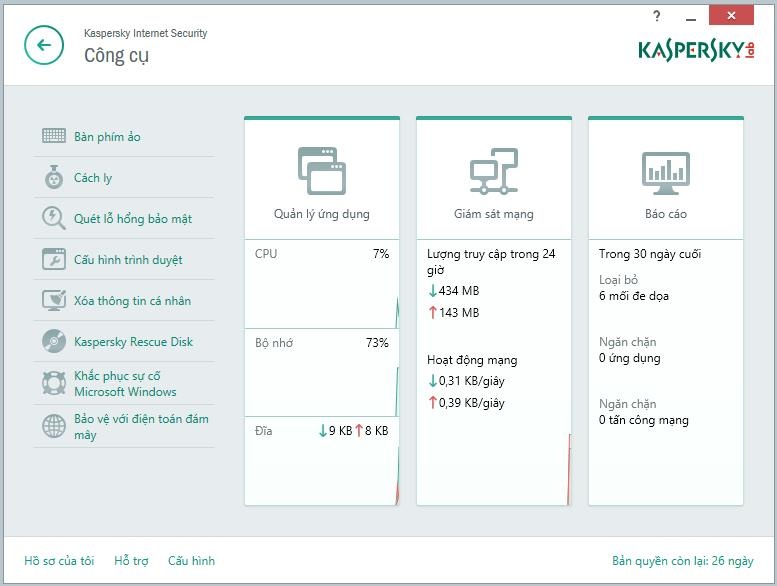Click the Hỗ trợ support link
The image size is (777, 586).
tap(131, 561)
